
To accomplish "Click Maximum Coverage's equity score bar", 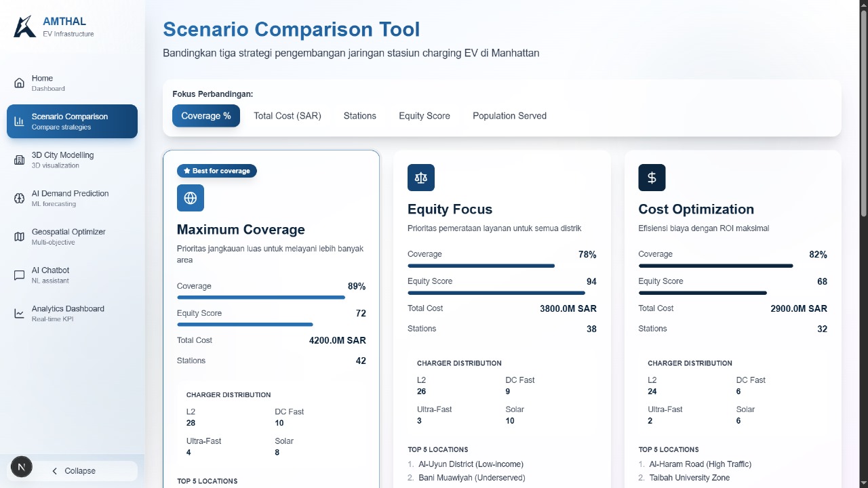I will point(271,325).
